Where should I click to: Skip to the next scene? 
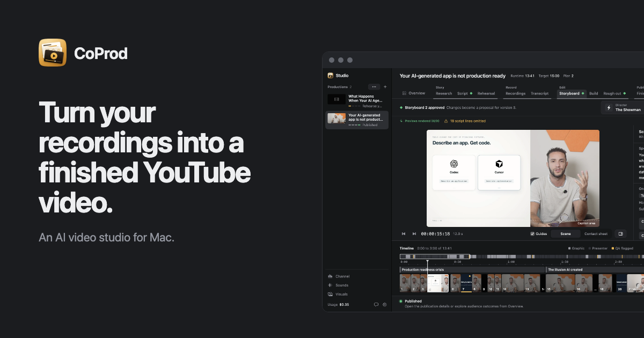click(414, 234)
